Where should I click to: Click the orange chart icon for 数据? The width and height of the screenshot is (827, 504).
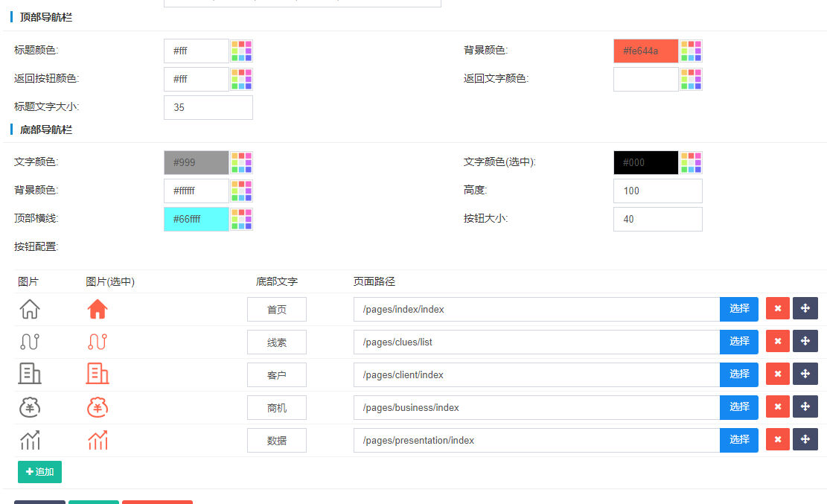click(x=98, y=440)
